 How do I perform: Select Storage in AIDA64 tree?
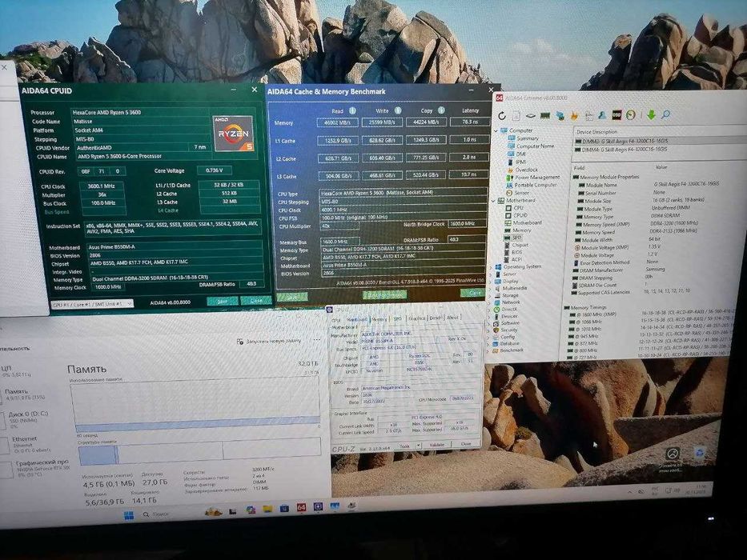510,295
